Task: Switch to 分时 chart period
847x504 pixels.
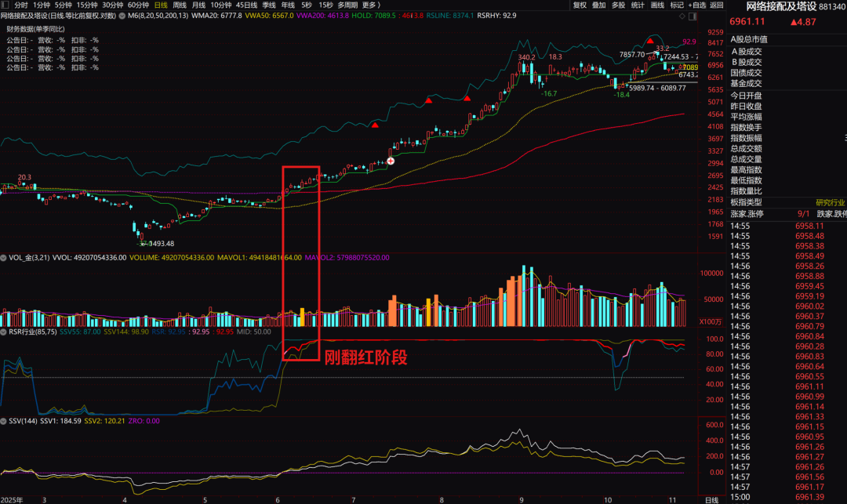Action: click(x=21, y=5)
